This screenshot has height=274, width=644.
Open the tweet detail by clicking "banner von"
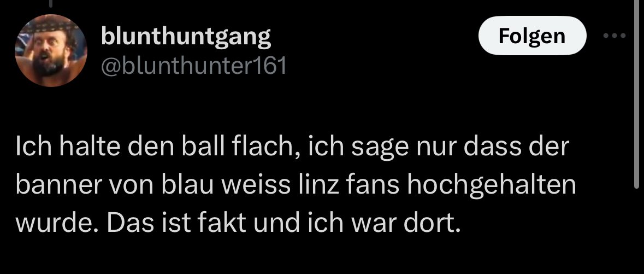(x=85, y=185)
